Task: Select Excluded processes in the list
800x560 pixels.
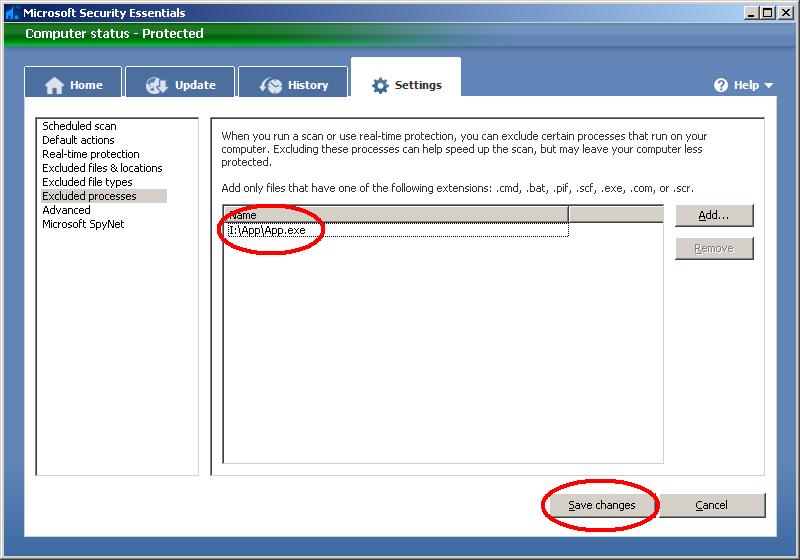Action: [x=89, y=196]
